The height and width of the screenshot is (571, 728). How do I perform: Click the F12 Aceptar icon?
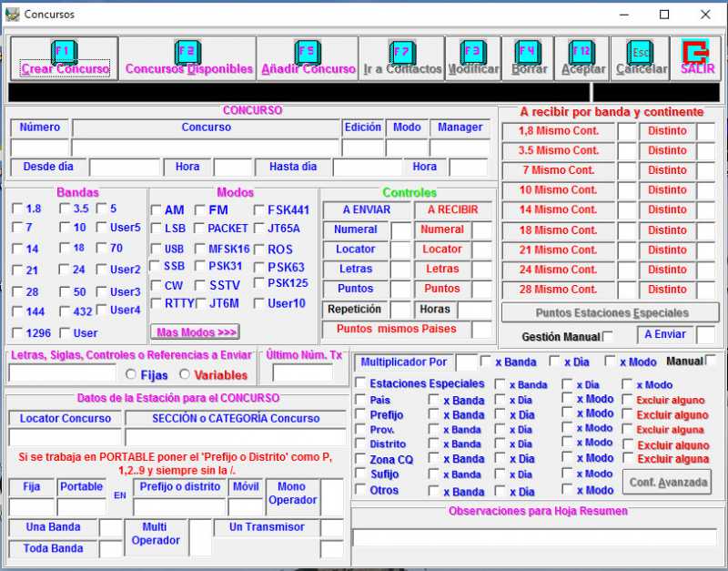coord(582,50)
